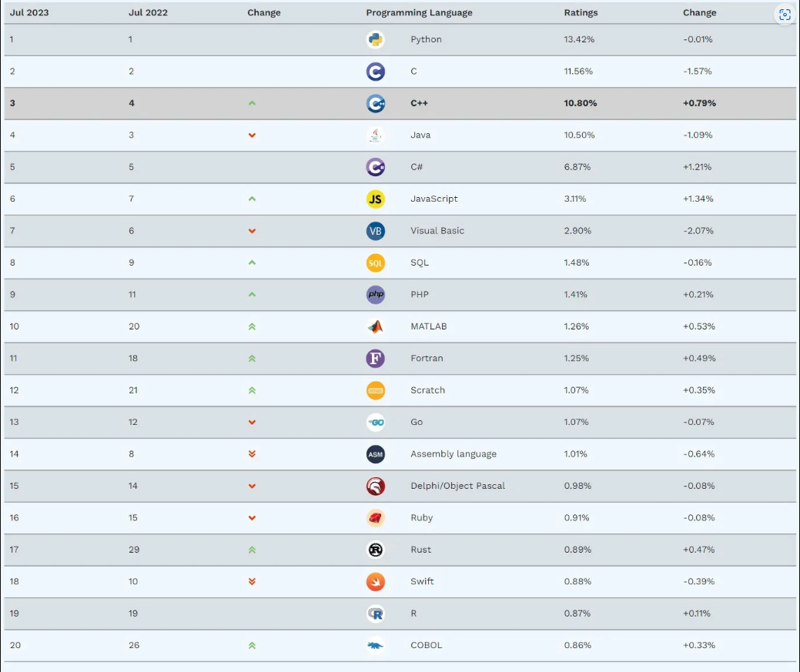
Task: Click the Programming Language column header
Action: click(x=419, y=12)
